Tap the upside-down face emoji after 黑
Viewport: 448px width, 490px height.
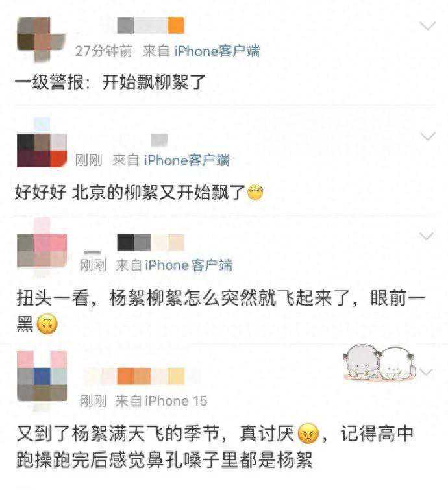click(x=47, y=325)
